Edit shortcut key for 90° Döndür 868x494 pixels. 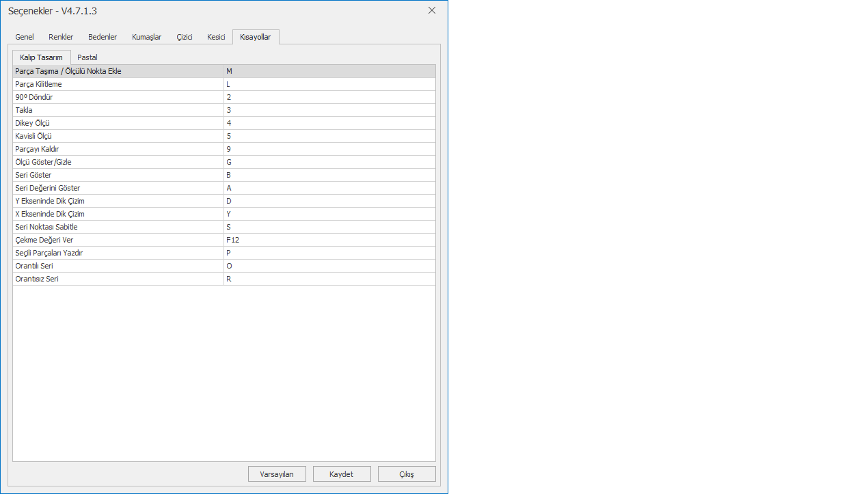(329, 97)
